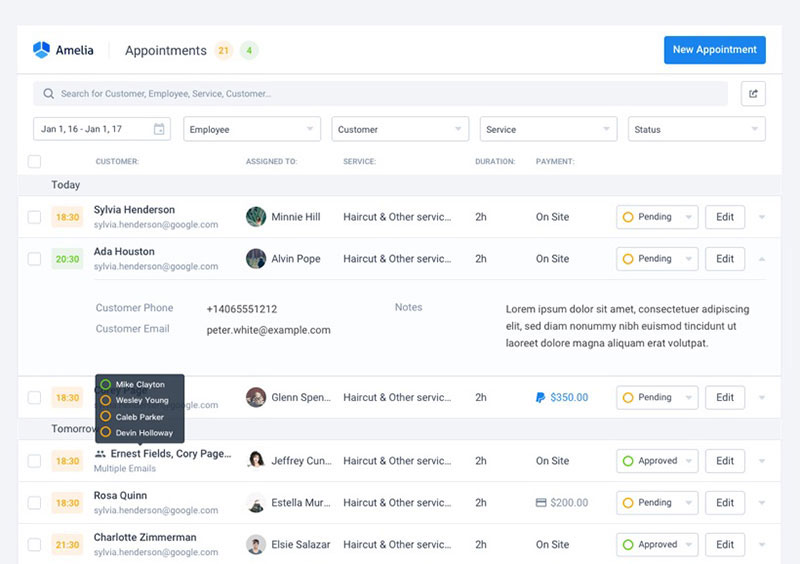
Task: Select Devin Holloway in the customer popup
Action: tap(143, 433)
